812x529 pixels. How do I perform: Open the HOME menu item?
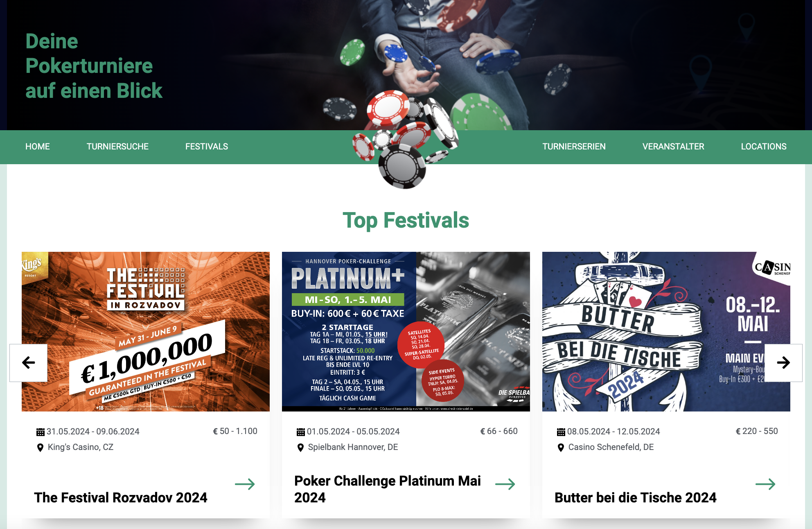point(38,147)
